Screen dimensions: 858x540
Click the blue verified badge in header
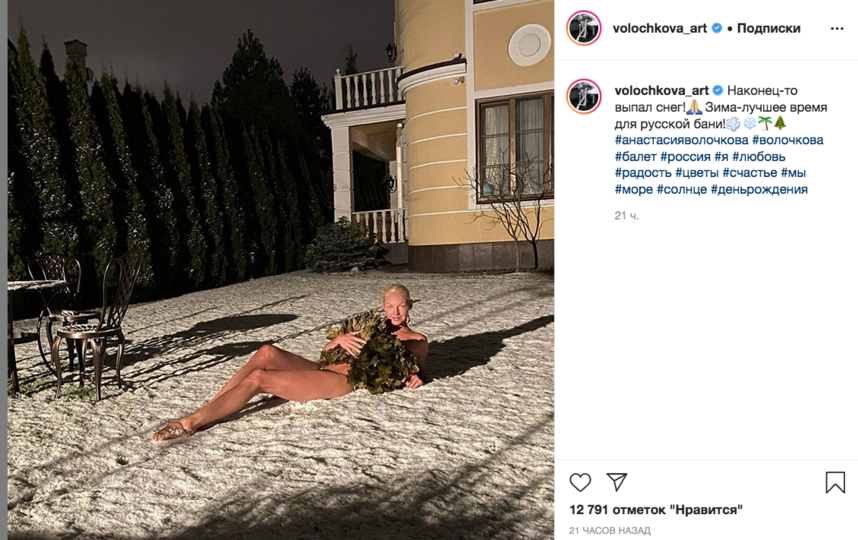[x=717, y=28]
